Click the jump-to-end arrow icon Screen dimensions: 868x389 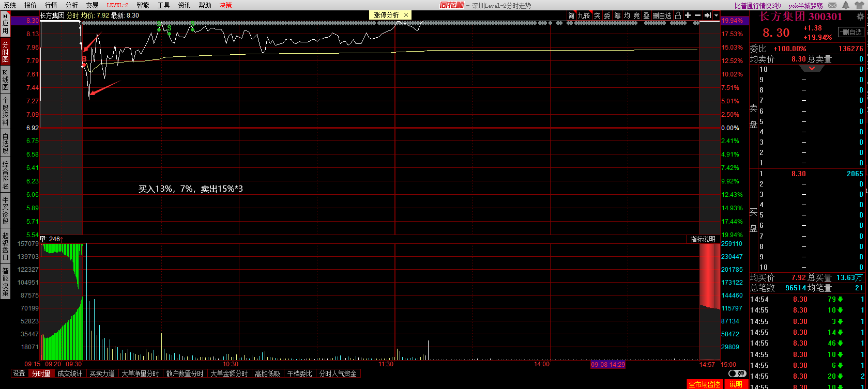pos(707,15)
